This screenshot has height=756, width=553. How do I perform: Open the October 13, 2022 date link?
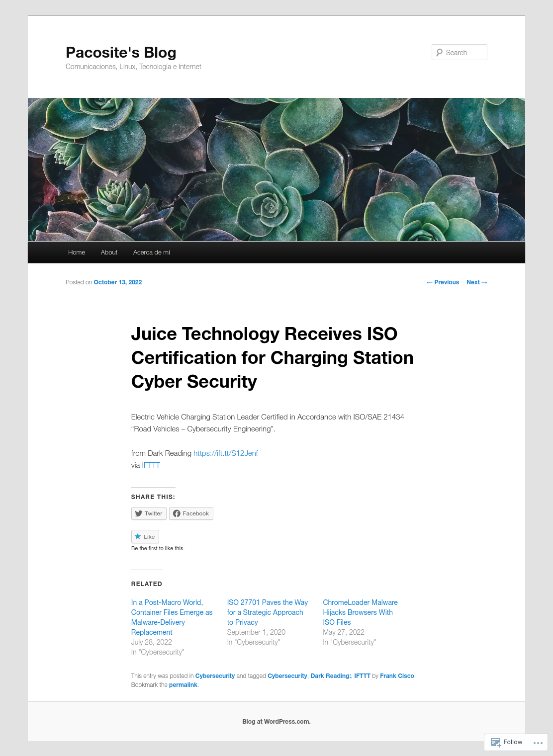[118, 282]
